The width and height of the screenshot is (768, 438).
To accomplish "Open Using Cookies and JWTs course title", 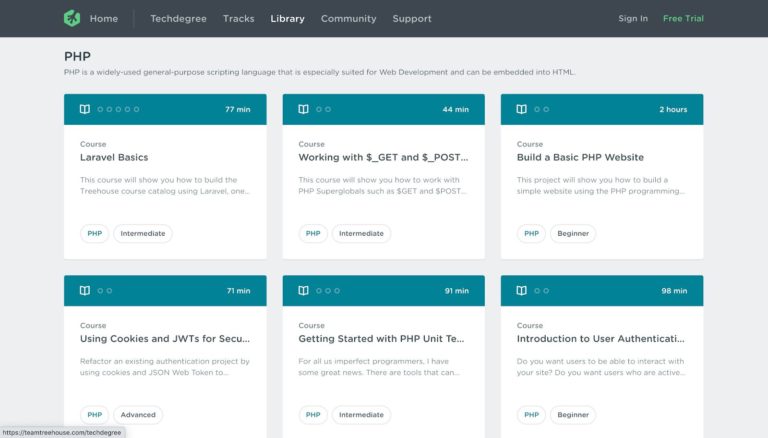I will (x=165, y=339).
